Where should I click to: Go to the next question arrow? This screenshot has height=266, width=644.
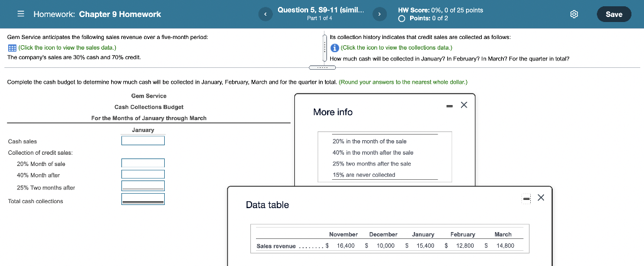[x=379, y=14]
